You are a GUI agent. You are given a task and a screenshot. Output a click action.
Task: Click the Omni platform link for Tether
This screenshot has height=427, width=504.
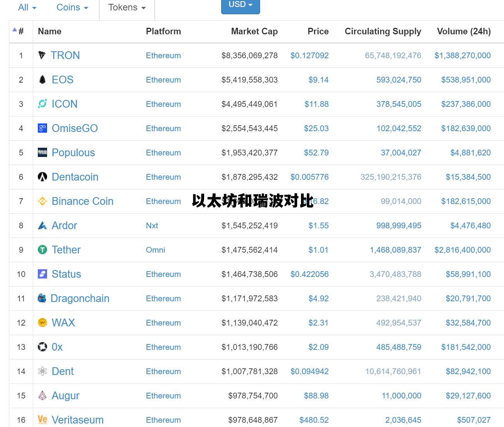point(156,250)
